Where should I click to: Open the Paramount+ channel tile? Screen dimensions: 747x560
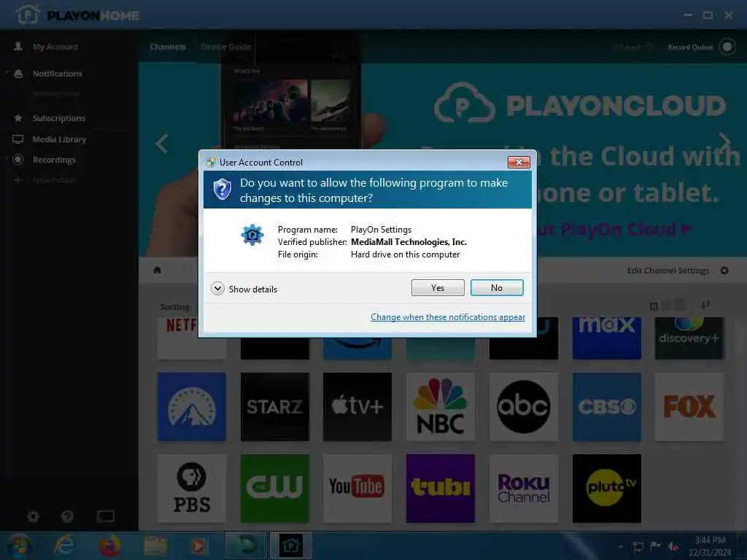192,407
